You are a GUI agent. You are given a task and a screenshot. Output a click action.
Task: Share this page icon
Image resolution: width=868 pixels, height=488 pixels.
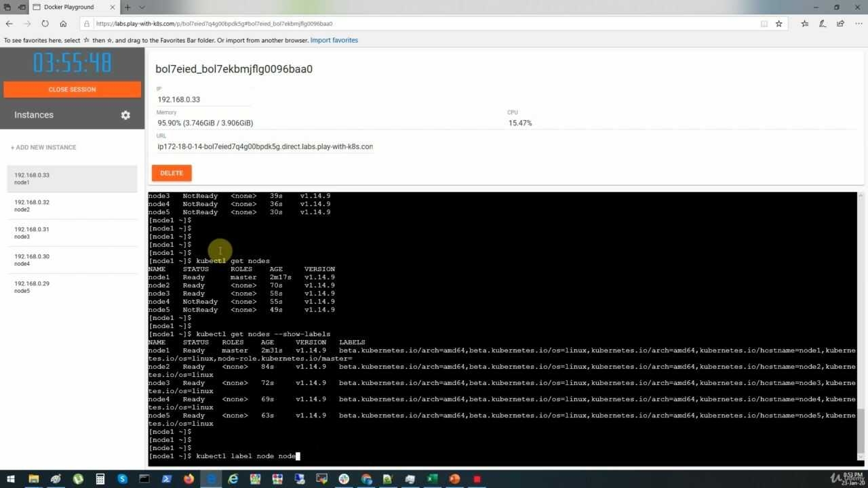click(840, 23)
